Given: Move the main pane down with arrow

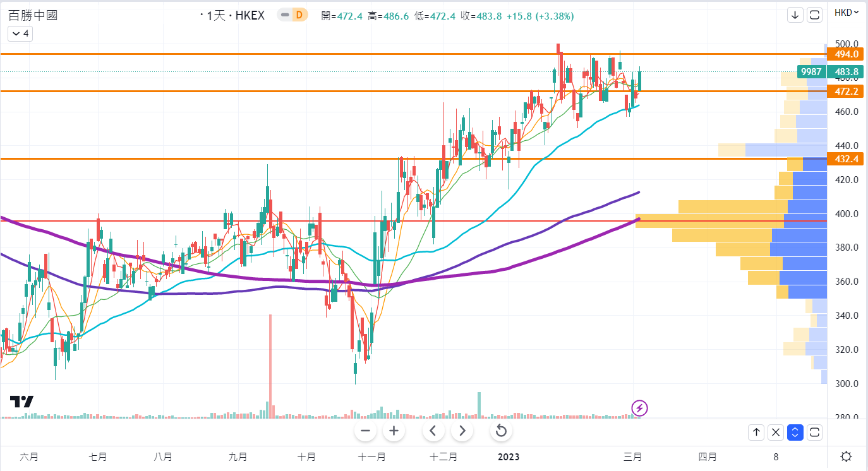Looking at the screenshot, I should tap(795, 15).
